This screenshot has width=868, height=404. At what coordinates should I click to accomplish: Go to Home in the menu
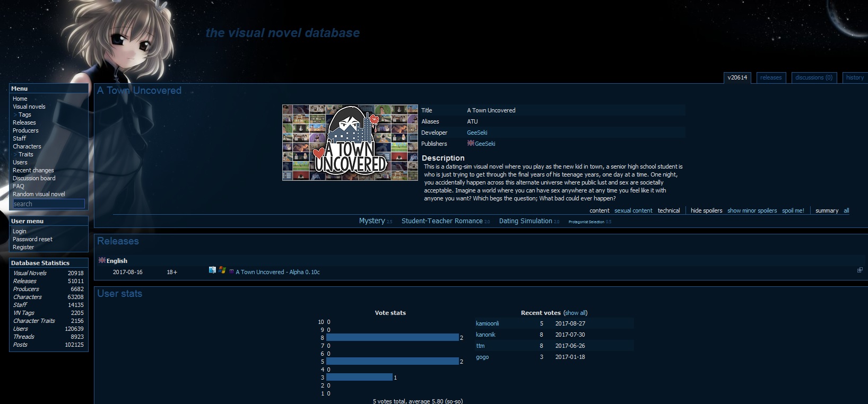pos(20,99)
